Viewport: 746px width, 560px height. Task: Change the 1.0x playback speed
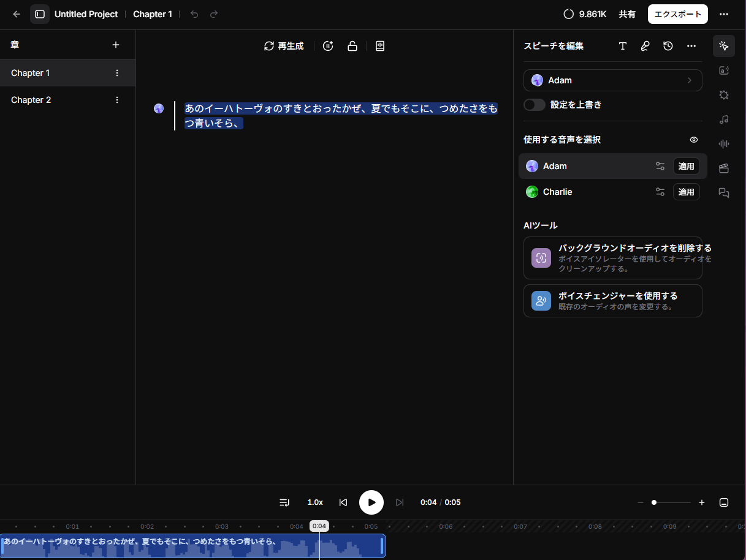click(x=315, y=502)
